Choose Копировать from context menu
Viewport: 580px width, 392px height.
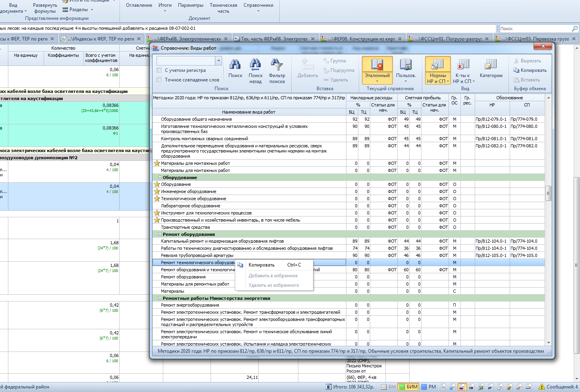tap(261, 265)
